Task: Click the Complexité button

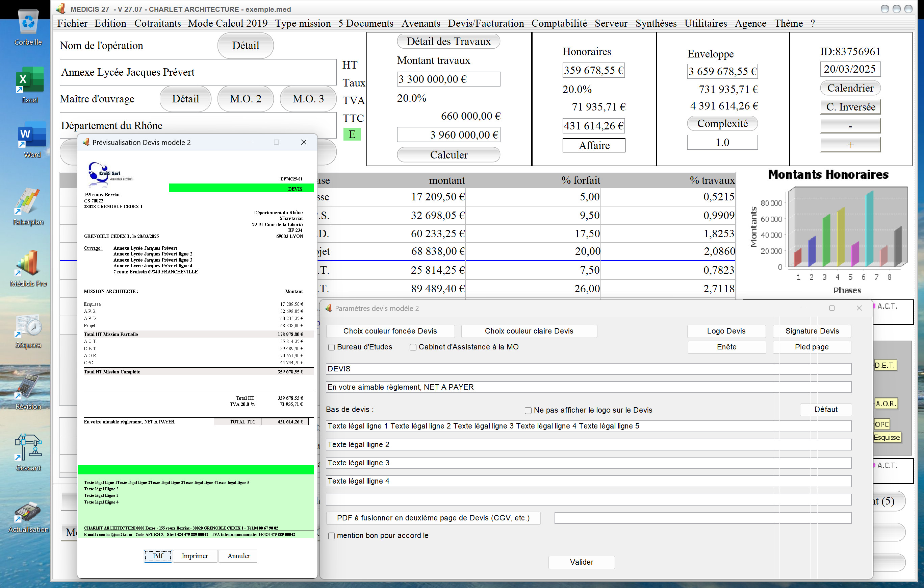Action: coord(722,123)
